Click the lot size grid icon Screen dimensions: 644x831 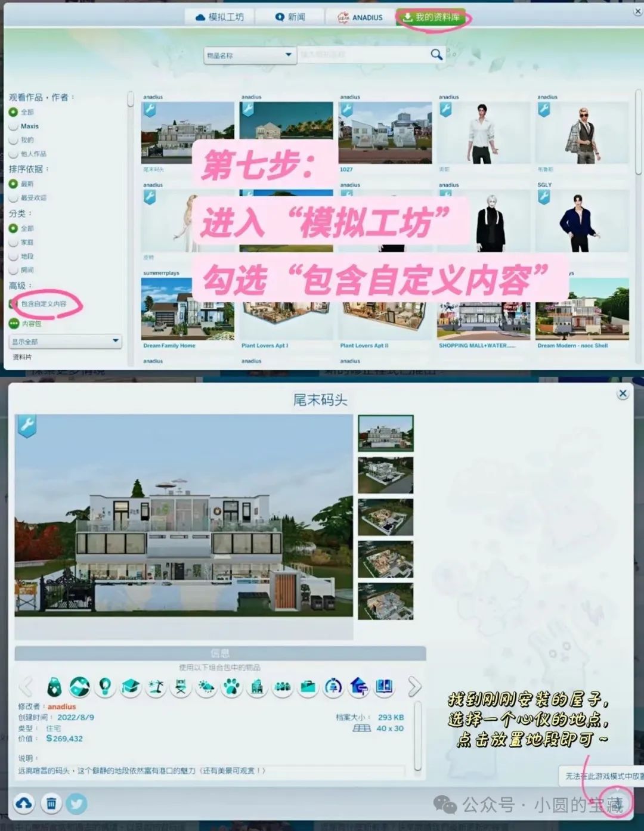tap(361, 728)
